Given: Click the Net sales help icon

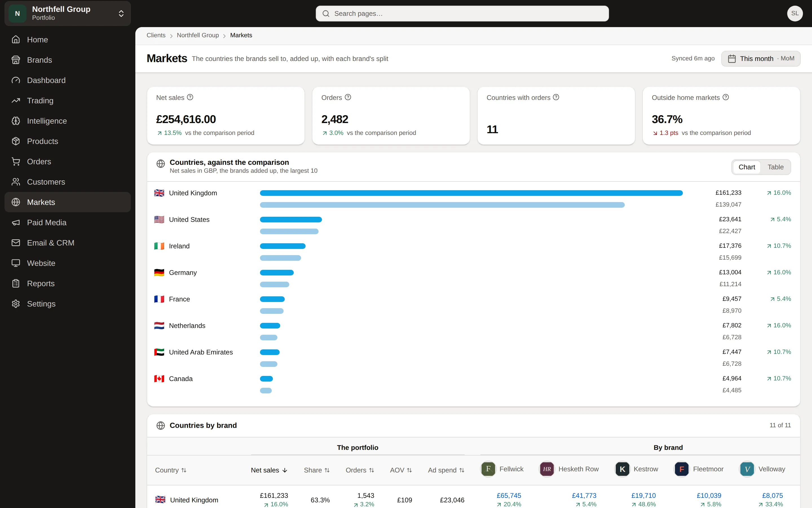Looking at the screenshot, I should [x=190, y=97].
